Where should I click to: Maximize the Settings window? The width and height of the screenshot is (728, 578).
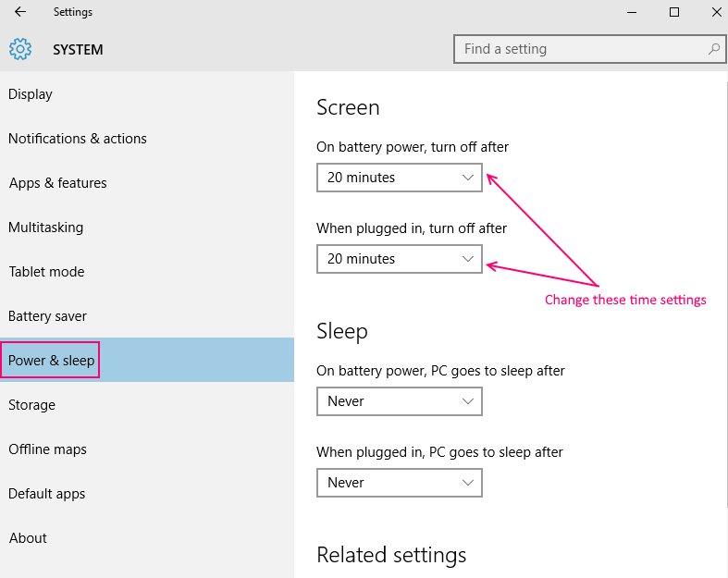[674, 12]
